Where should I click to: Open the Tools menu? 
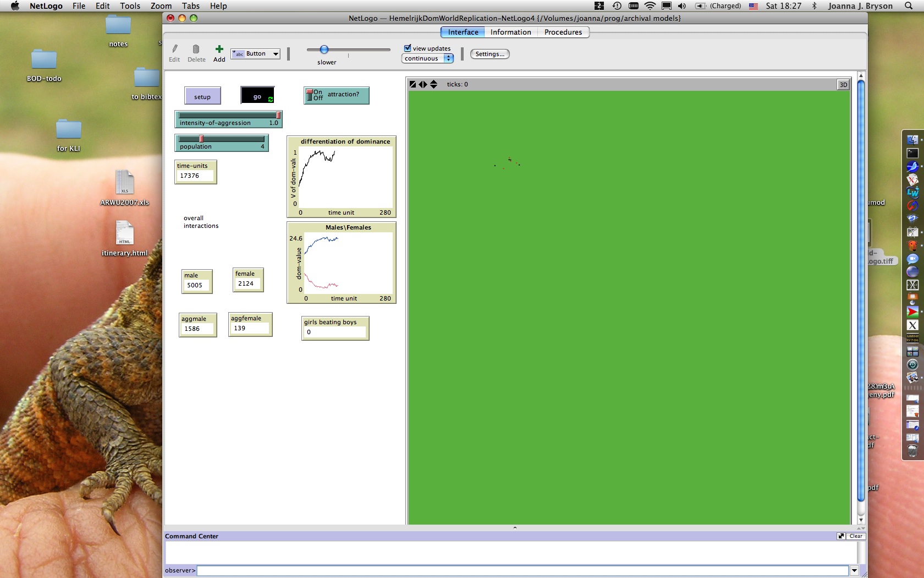click(130, 6)
